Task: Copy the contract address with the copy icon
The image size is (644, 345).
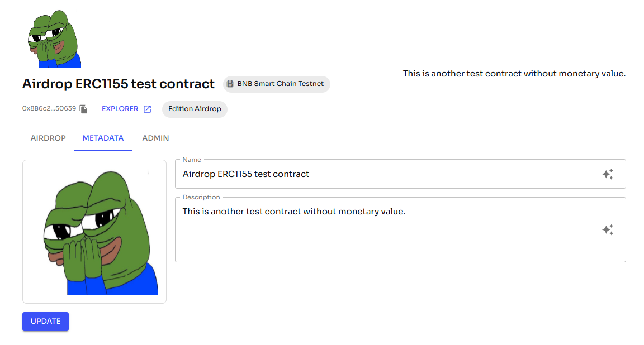Action: pyautogui.click(x=83, y=109)
